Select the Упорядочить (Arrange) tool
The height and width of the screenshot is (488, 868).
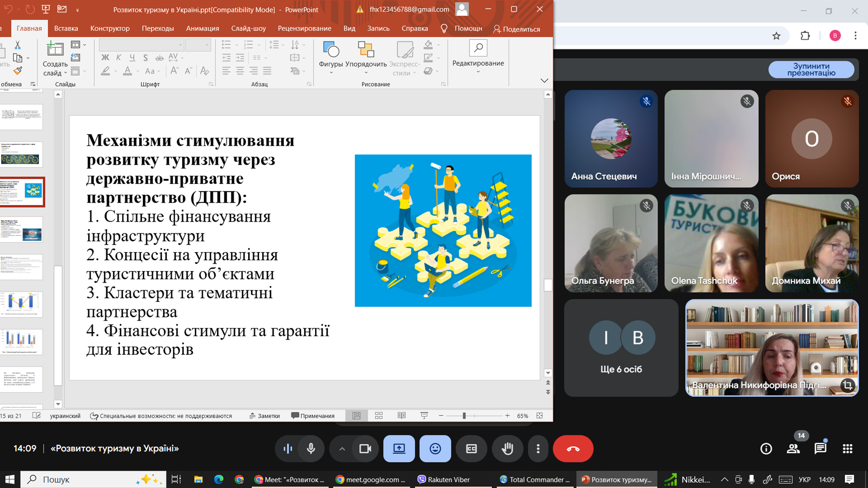click(365, 56)
